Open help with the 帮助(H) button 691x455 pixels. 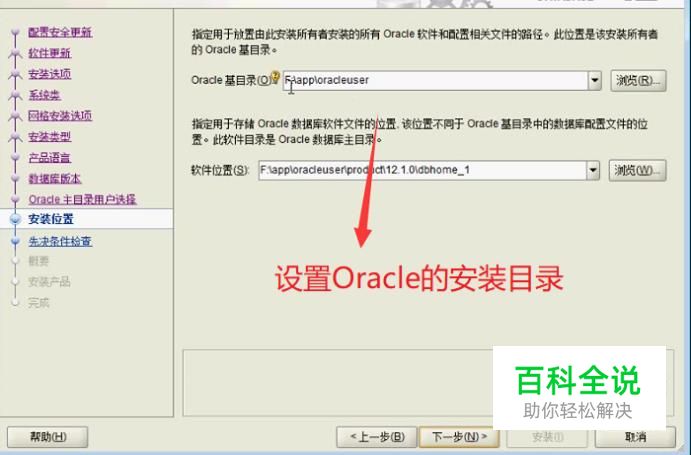(48, 437)
